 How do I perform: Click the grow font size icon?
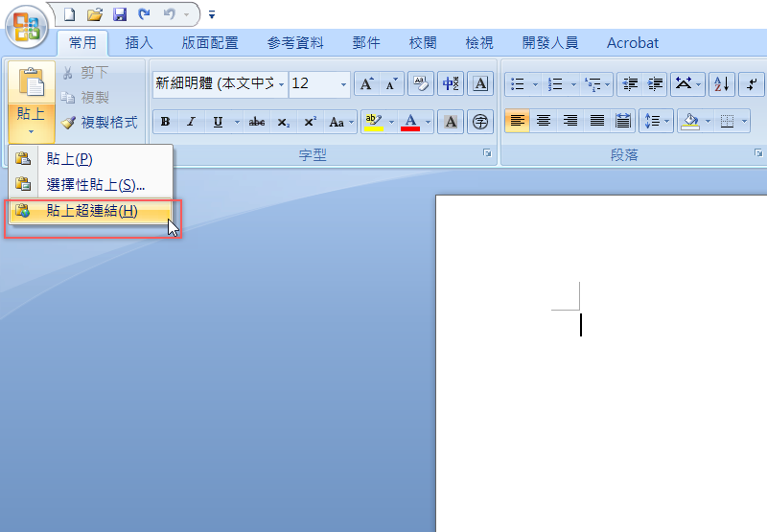365,84
